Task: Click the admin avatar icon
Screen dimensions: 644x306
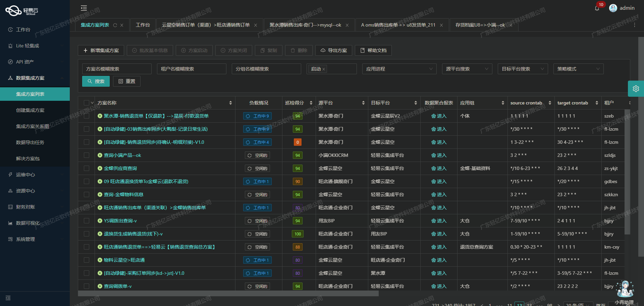Action: (x=613, y=8)
